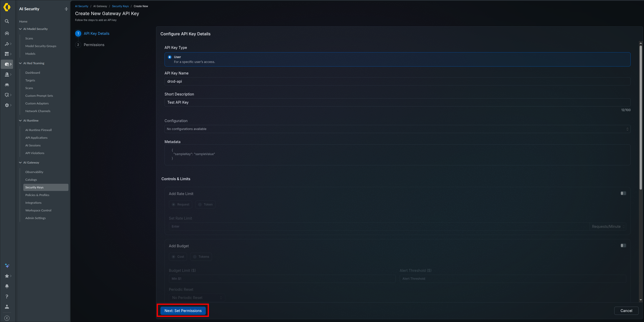Collapse the AI Red Teaming section

20,63
